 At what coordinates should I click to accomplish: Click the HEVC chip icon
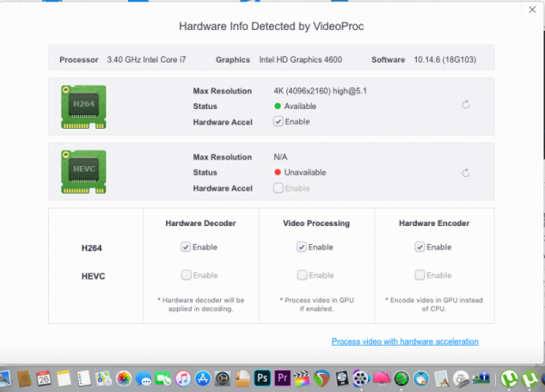pos(84,171)
